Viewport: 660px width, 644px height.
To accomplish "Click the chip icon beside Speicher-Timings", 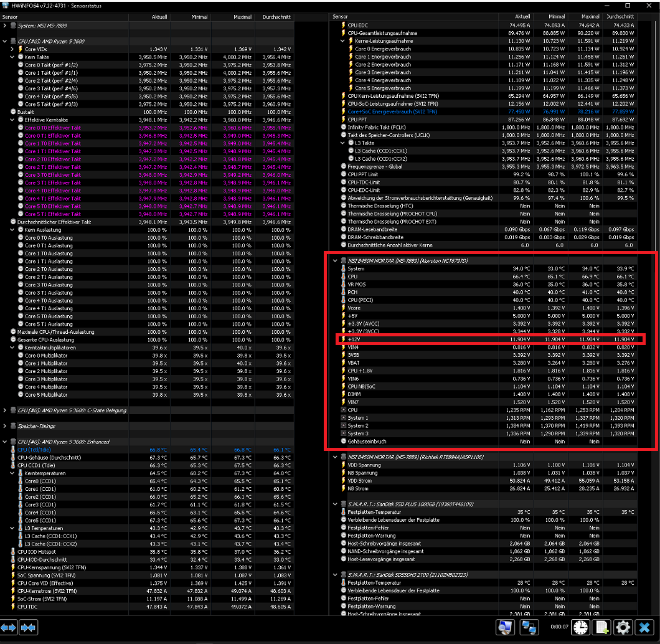I will tap(13, 426).
